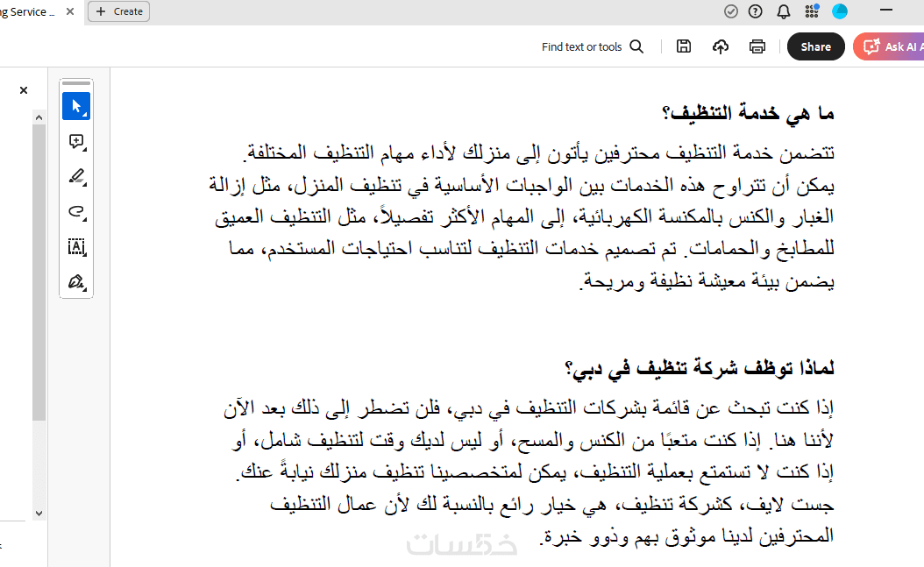Open the user profile avatar

coord(840,11)
